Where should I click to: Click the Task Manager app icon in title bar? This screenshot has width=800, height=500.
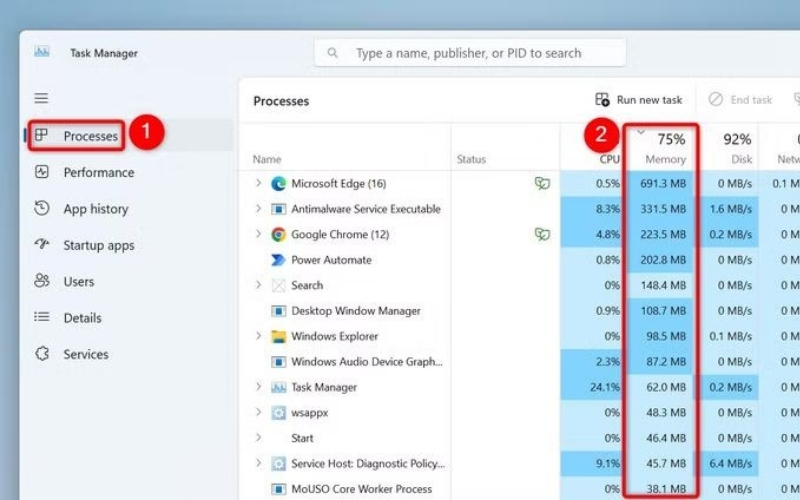[x=42, y=53]
